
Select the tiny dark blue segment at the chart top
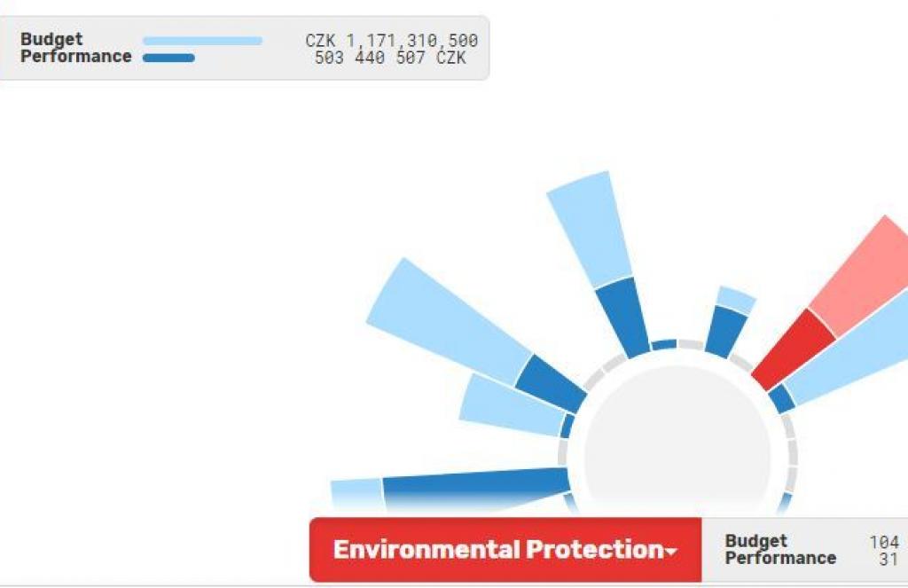664,344
